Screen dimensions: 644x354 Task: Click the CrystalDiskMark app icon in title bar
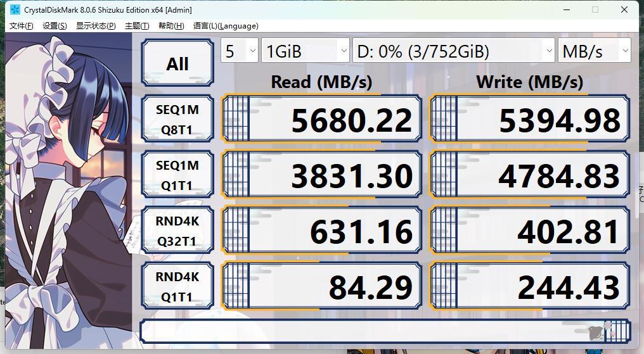[x=15, y=9]
